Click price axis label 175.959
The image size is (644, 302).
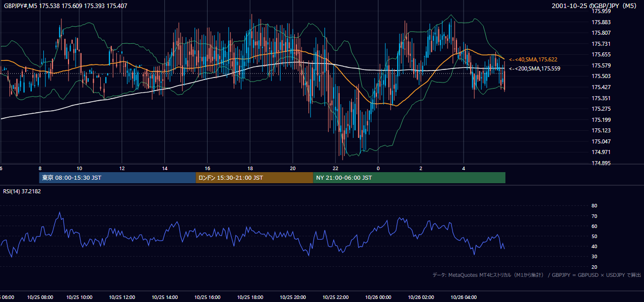(x=601, y=11)
